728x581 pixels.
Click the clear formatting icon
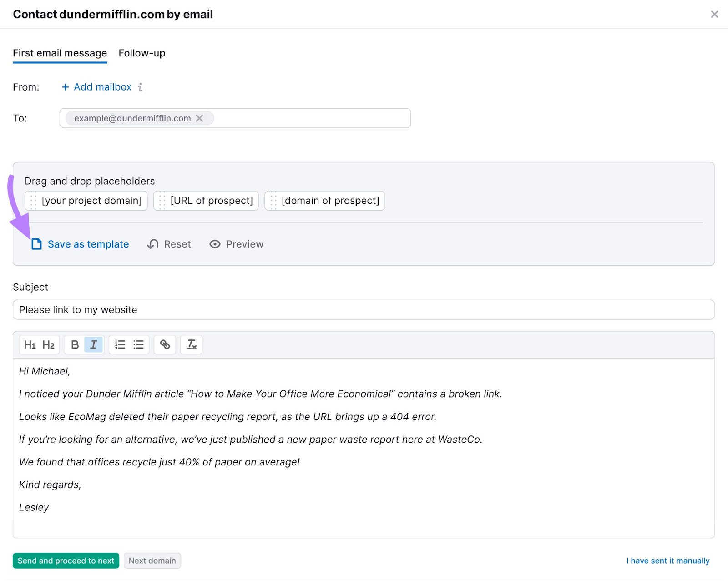(191, 344)
